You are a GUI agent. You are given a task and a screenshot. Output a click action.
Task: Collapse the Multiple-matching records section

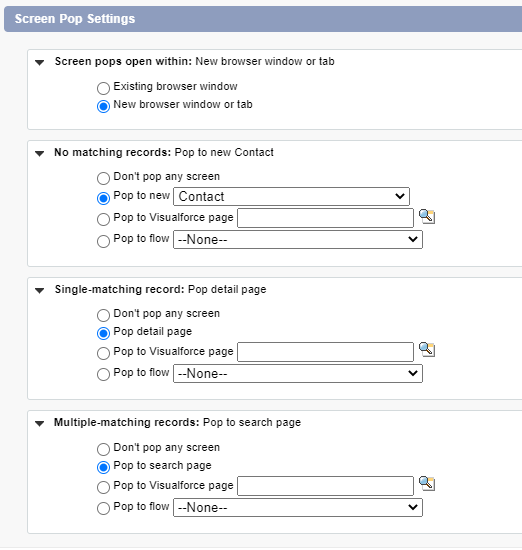[40, 424]
